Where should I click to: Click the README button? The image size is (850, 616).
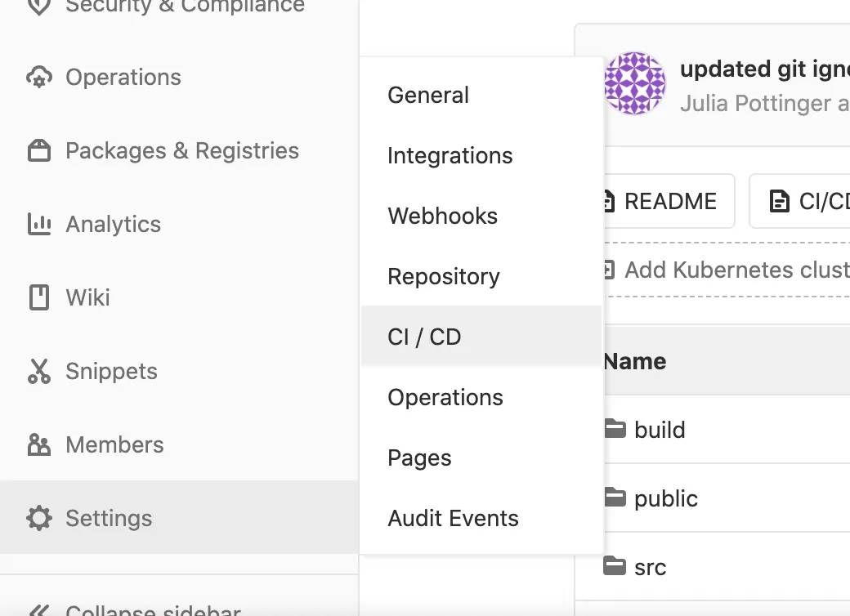click(x=669, y=201)
